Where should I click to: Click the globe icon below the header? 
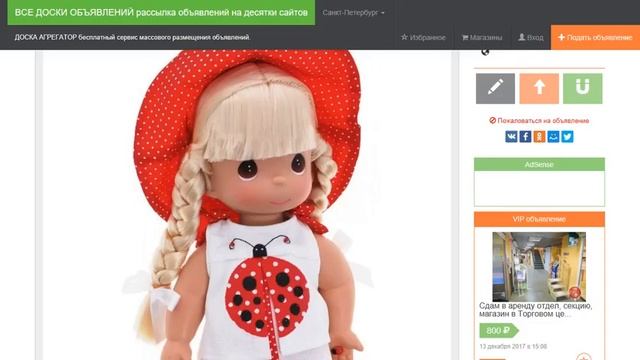[x=485, y=52]
